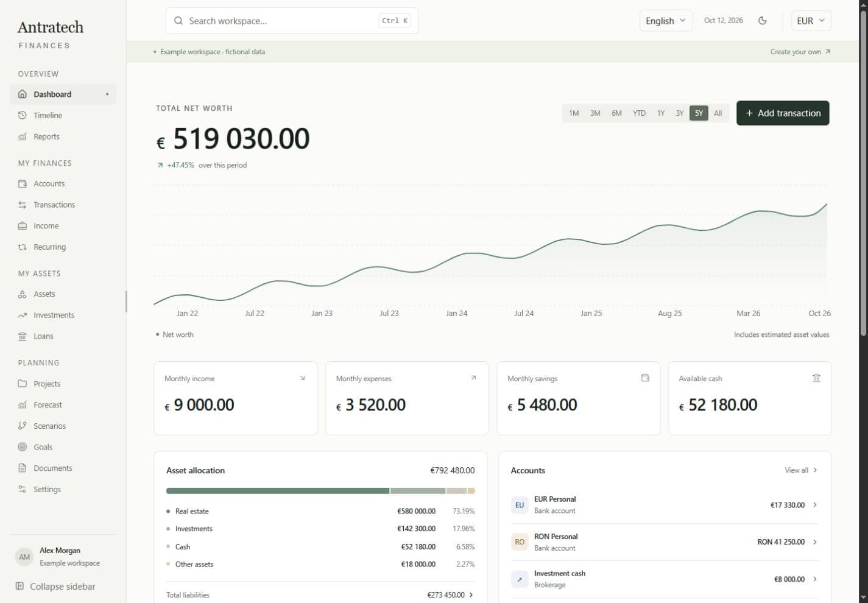Open Forecast in the sidebar
The height and width of the screenshot is (603, 868).
[x=63, y=405]
